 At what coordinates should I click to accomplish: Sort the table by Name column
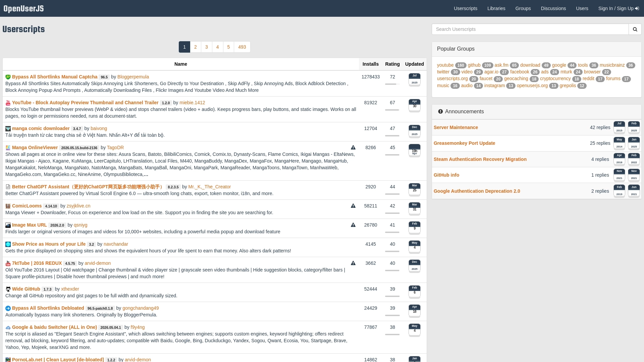(x=181, y=64)
